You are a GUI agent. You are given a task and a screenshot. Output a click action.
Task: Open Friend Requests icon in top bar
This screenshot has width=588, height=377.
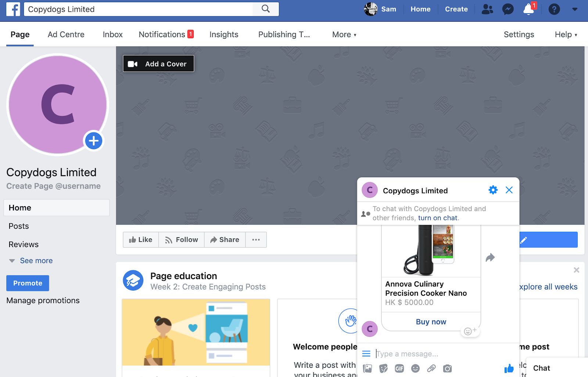(x=487, y=9)
